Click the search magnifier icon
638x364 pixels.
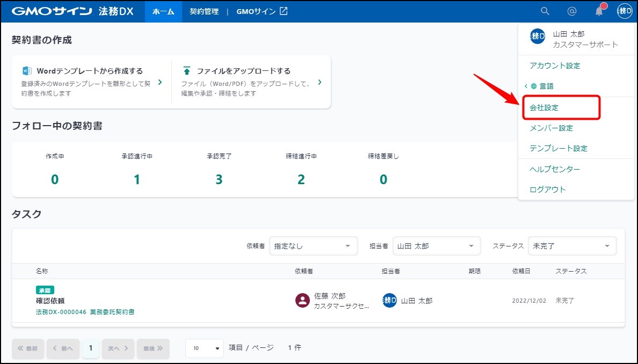pos(545,11)
